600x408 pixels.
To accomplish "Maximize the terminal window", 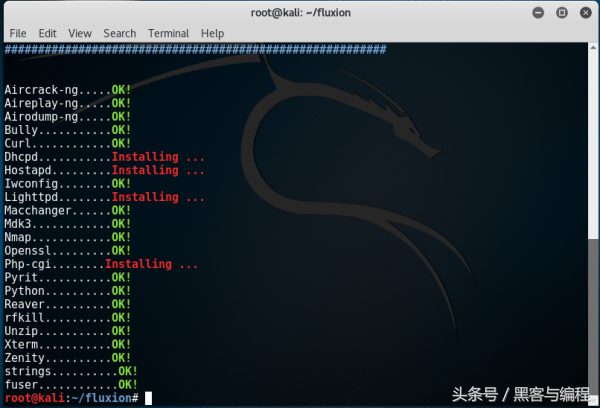I will (562, 13).
